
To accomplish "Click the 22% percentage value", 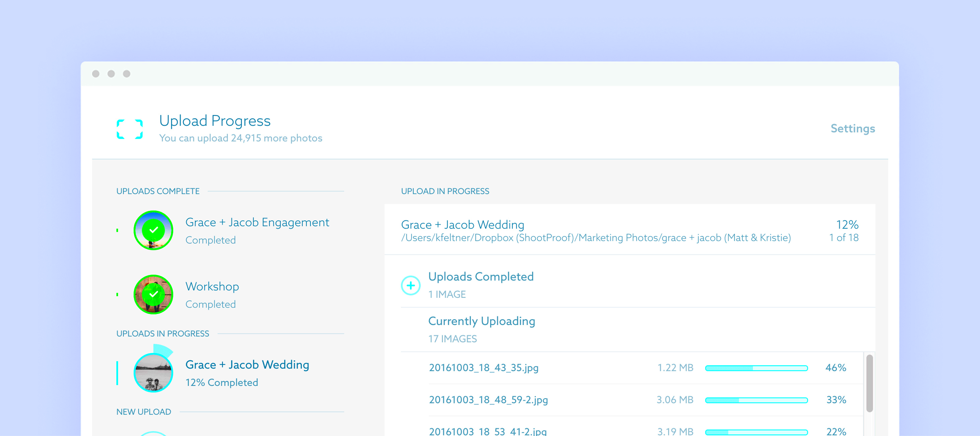I will pos(836,431).
